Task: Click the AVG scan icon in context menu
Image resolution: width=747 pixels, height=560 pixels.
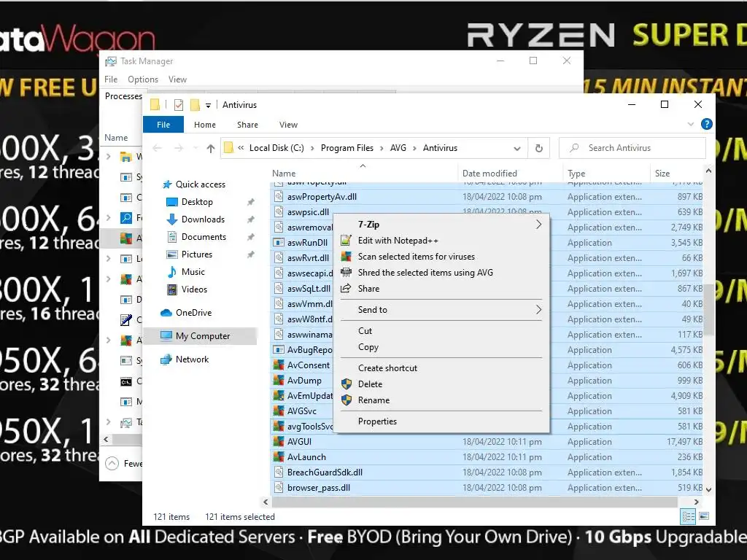Action: coord(347,257)
